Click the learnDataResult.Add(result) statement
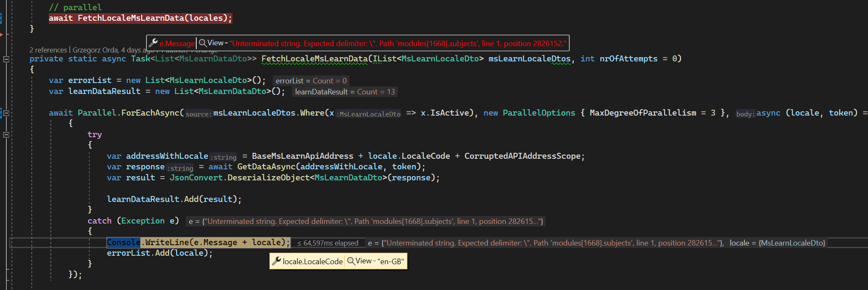 tap(174, 199)
